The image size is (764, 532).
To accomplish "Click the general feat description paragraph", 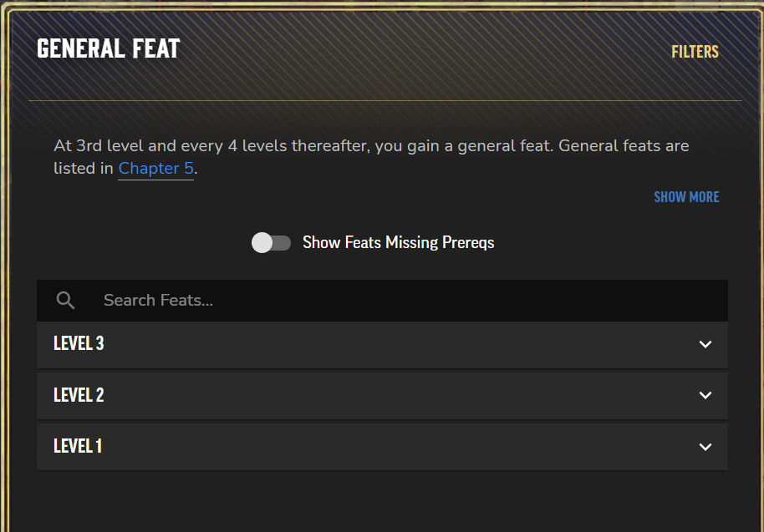I will click(x=371, y=157).
